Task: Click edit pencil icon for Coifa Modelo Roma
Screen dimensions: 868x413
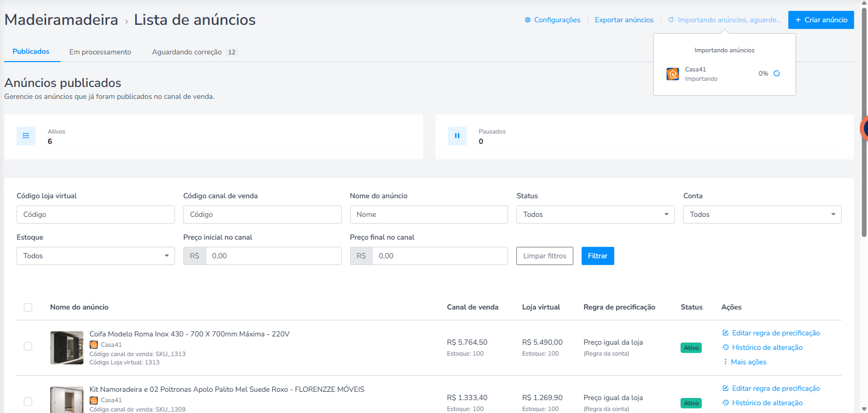Action: [x=726, y=333]
